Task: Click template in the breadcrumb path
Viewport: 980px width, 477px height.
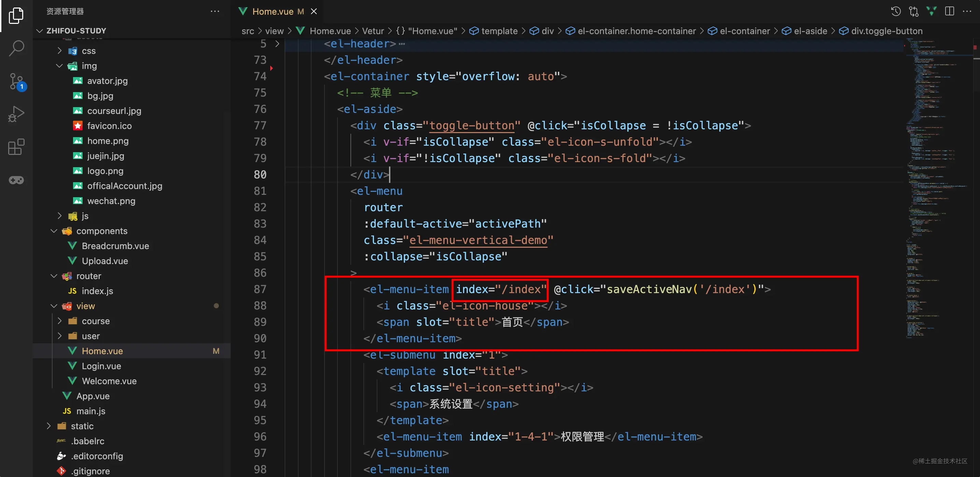Action: (499, 31)
